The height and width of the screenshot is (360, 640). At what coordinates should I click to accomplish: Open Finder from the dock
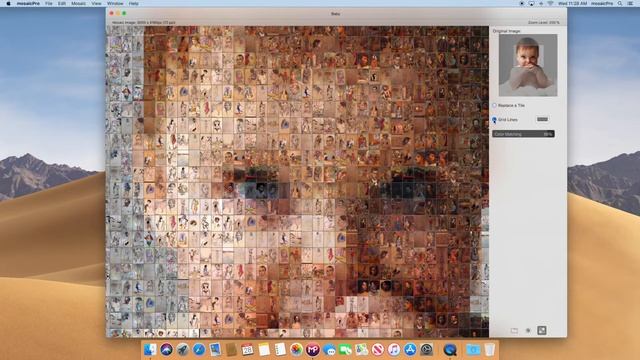click(150, 350)
